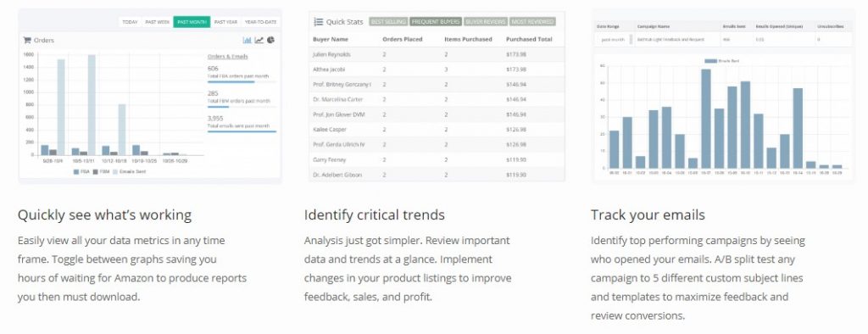Click the Quick Stats list icon
The width and height of the screenshot is (868, 334).
click(x=319, y=21)
